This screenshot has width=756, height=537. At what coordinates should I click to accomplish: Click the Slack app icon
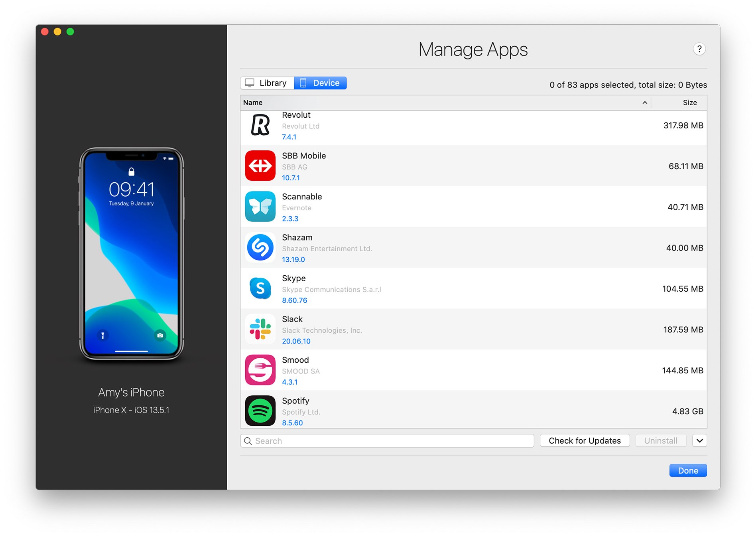tap(260, 329)
